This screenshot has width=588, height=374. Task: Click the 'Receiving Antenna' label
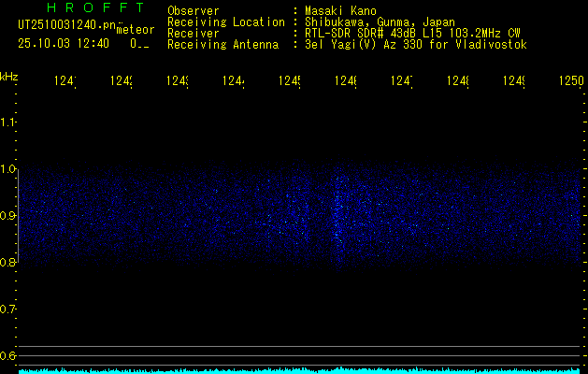[x=222, y=45]
